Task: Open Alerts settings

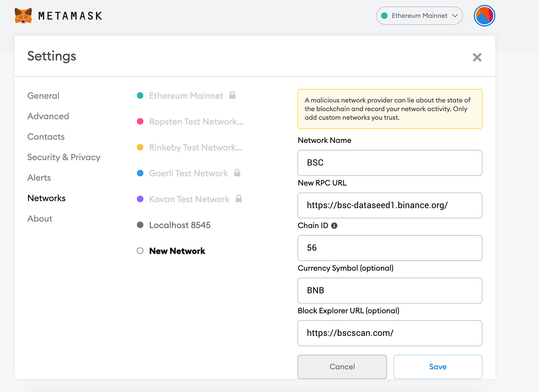Action: pos(39,178)
